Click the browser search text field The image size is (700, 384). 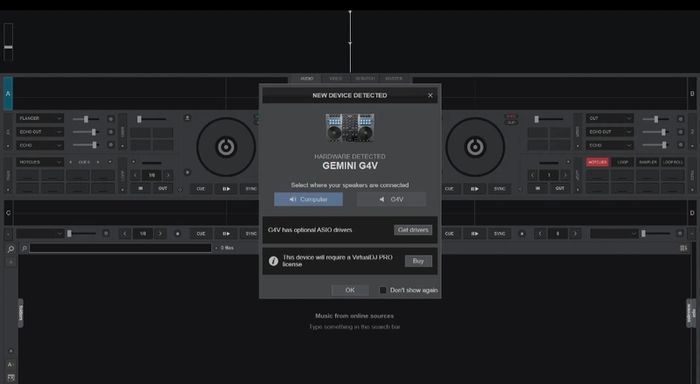(x=120, y=248)
